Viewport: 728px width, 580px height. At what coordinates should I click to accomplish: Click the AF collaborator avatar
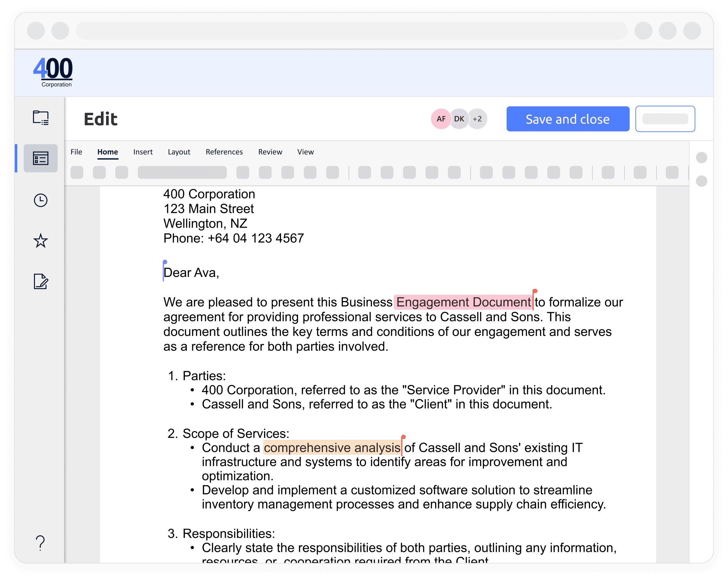(441, 119)
